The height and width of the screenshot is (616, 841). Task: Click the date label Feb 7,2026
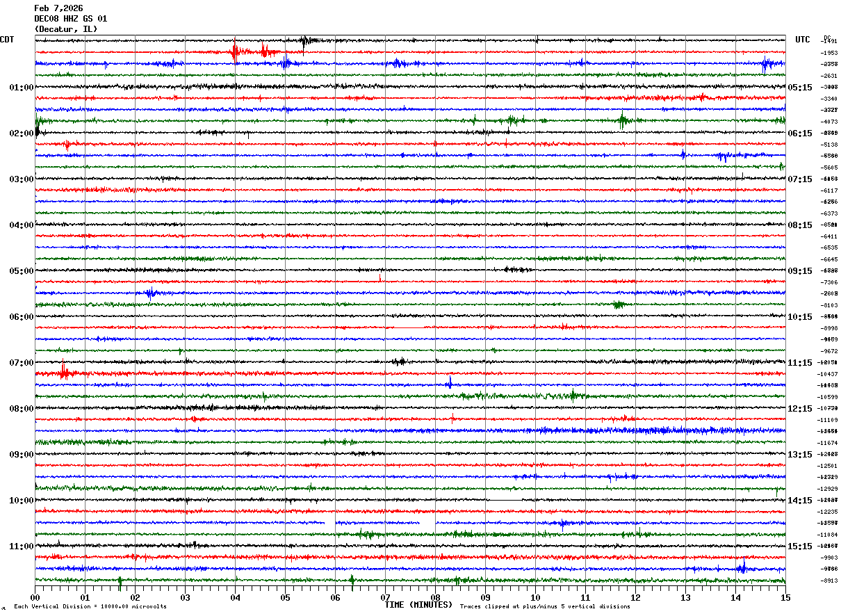(x=58, y=8)
